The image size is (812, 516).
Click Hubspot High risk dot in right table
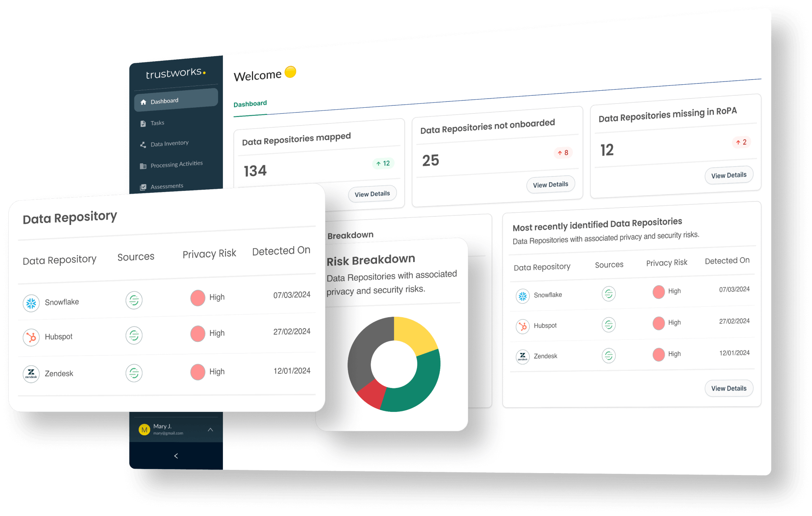point(658,323)
